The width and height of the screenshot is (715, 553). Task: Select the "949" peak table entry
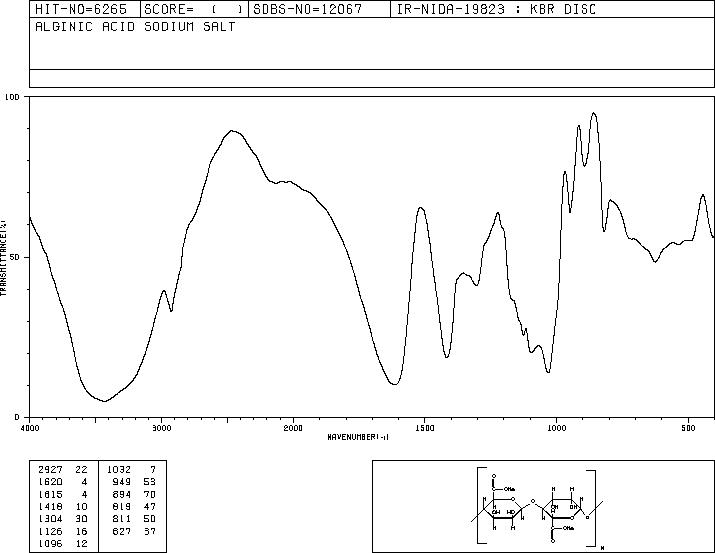click(122, 482)
